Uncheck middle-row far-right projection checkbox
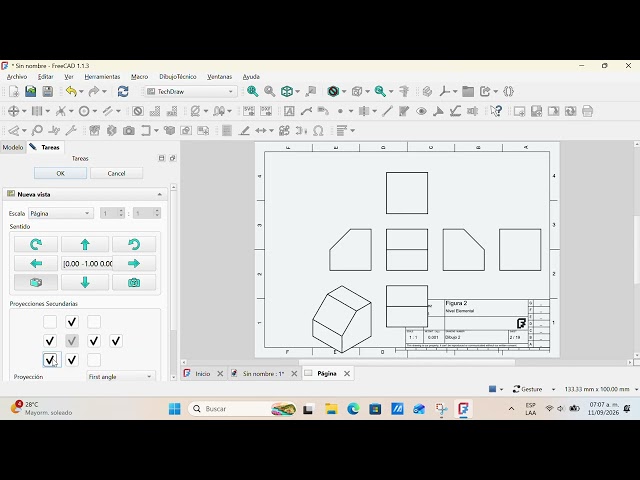640x480 pixels. pyautogui.click(x=116, y=341)
